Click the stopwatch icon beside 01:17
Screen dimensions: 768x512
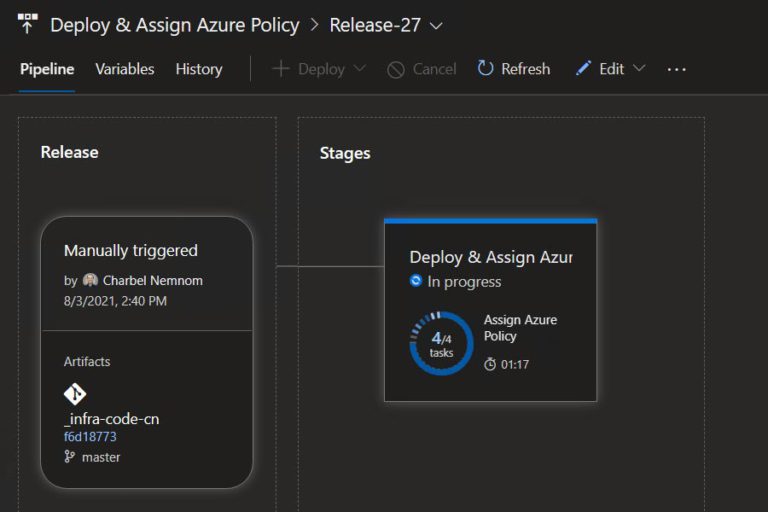490,364
